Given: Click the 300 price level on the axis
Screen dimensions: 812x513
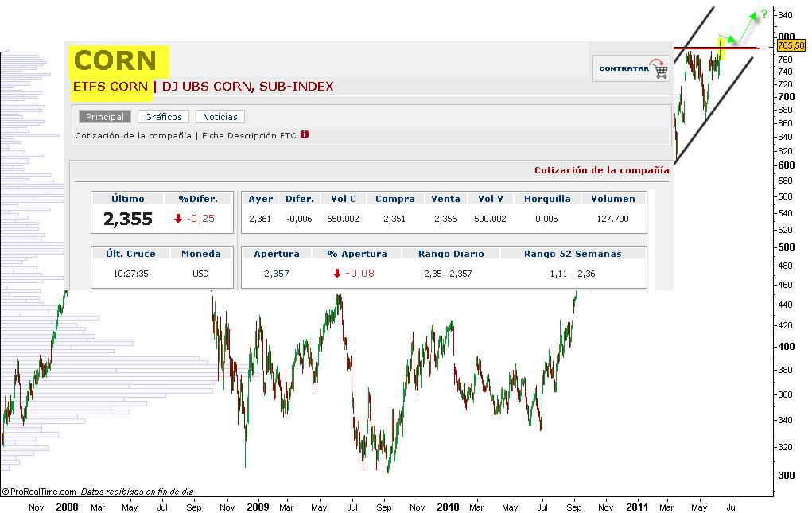Looking at the screenshot, I should point(786,475).
